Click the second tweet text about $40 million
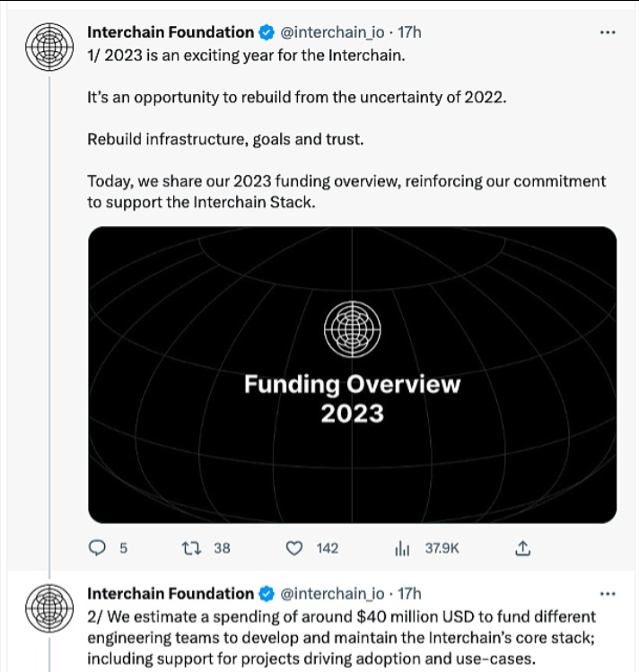The height and width of the screenshot is (672, 639). click(x=341, y=637)
